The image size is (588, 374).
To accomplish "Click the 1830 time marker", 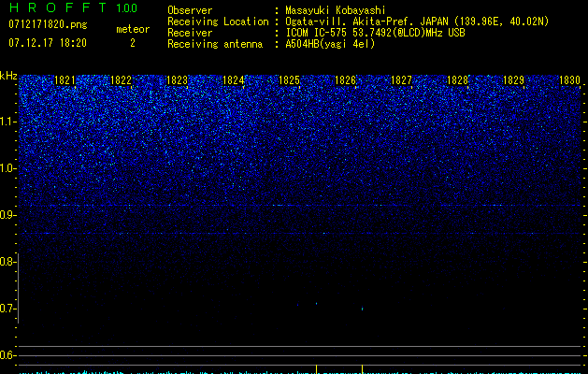I will click(x=569, y=80).
